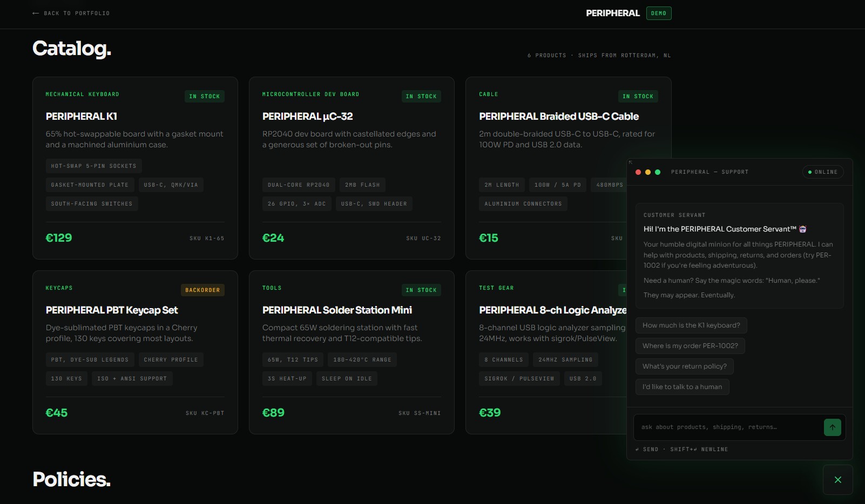Select 'I'd like to talk to a human'
Viewport: 865px width, 504px height.
coord(682,387)
